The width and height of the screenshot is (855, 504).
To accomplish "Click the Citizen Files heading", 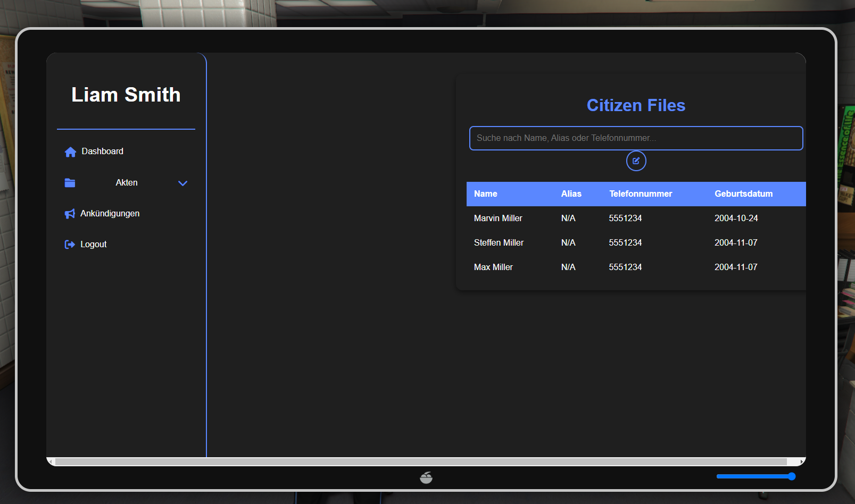I will [x=636, y=105].
